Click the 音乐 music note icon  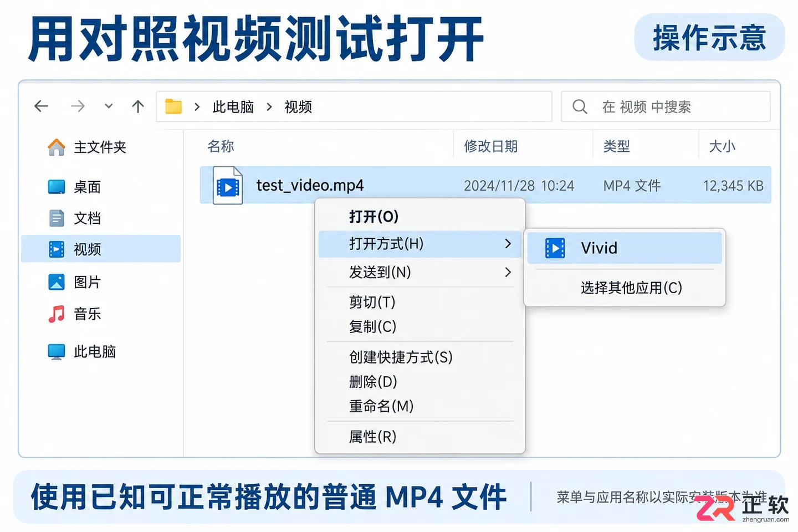[x=57, y=314]
